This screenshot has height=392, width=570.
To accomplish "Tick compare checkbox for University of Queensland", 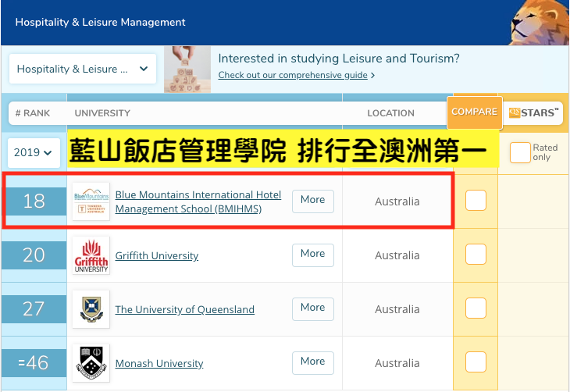I will 476,308.
